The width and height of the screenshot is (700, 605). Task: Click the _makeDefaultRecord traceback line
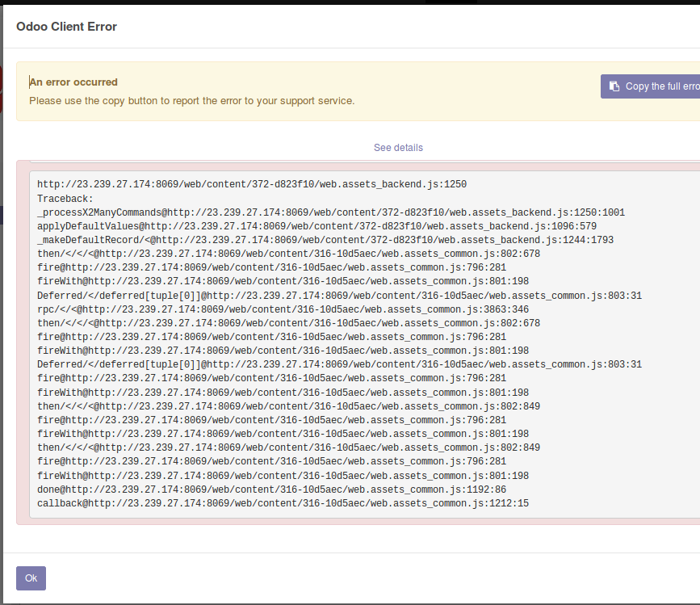(x=325, y=240)
